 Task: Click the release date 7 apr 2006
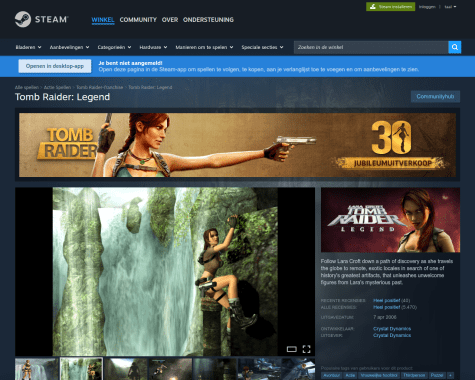[x=385, y=317]
